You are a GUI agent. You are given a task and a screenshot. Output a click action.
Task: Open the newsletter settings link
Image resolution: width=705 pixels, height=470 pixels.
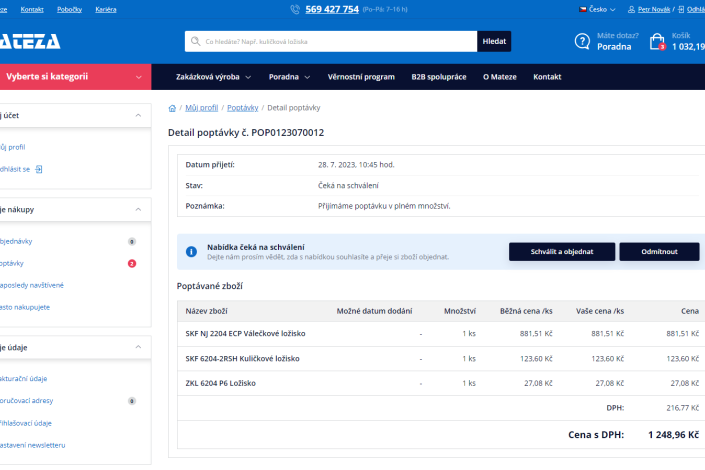(x=32, y=445)
